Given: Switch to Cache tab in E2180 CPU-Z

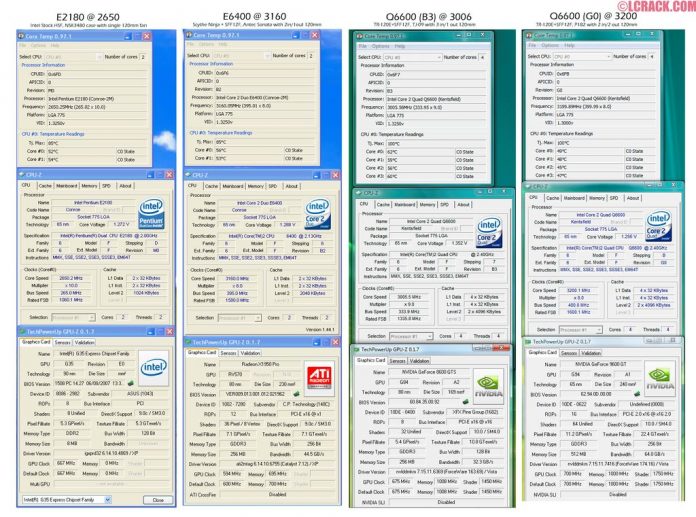Looking at the screenshot, I should pos(45,185).
